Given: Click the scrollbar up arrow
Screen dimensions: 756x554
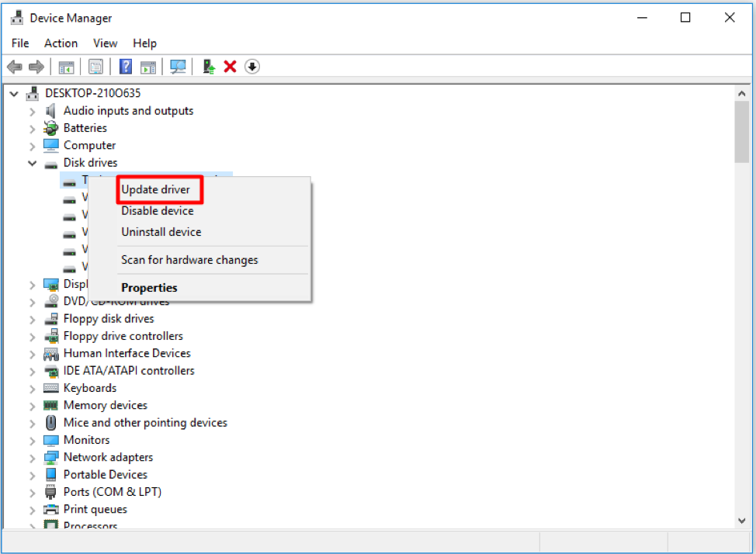Looking at the screenshot, I should [x=741, y=94].
